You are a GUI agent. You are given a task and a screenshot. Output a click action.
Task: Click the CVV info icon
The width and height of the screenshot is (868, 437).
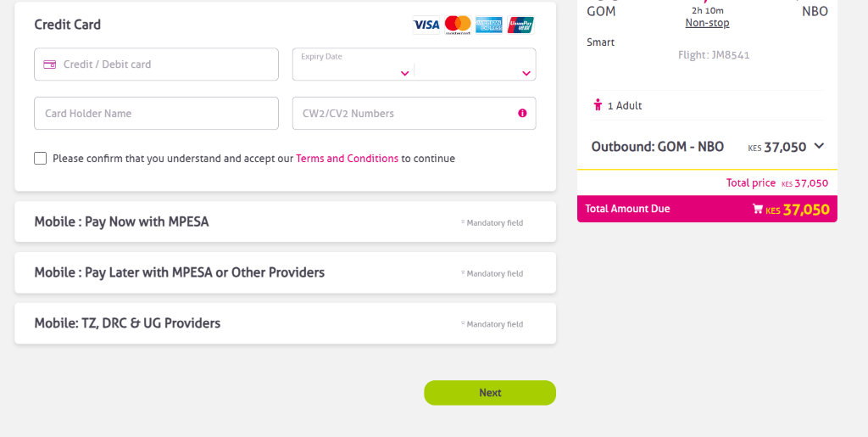[x=522, y=113]
